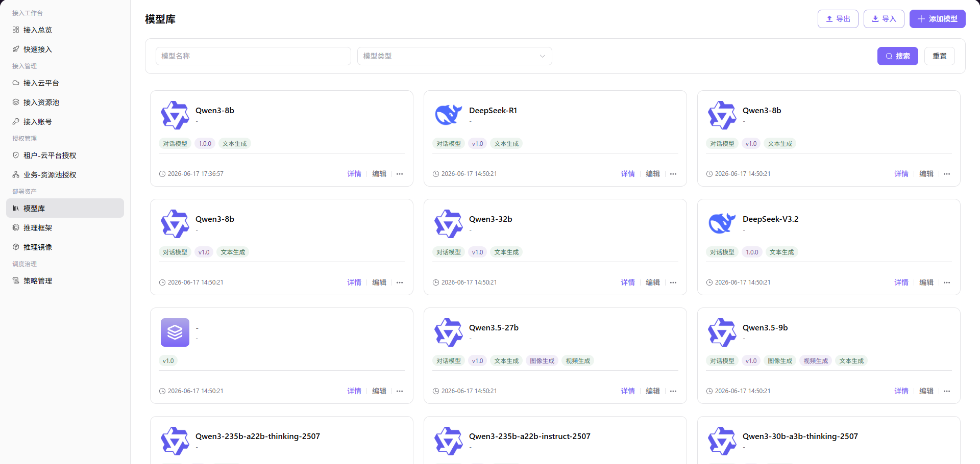The width and height of the screenshot is (980, 464).
Task: Click 详情 on the unnamed v1.0 card
Action: 354,391
